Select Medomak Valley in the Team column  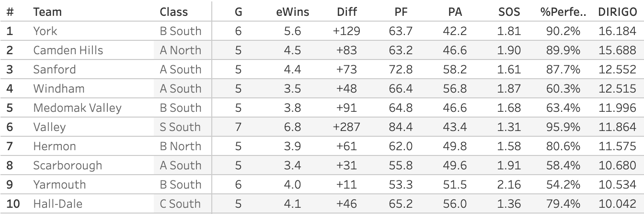click(x=77, y=108)
